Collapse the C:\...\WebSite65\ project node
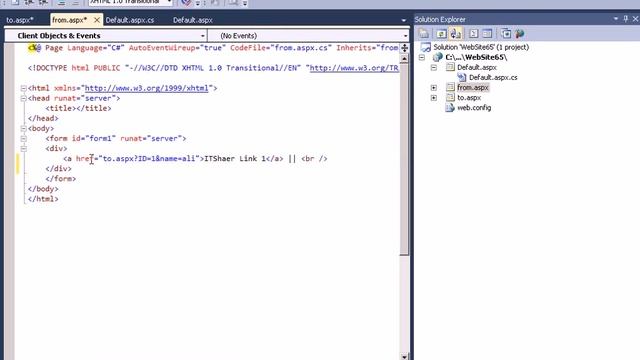640x360 pixels. coord(422,57)
